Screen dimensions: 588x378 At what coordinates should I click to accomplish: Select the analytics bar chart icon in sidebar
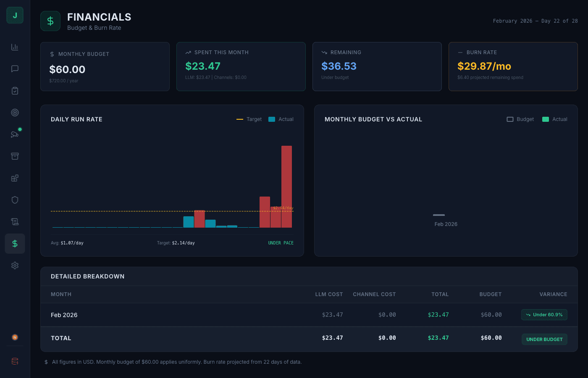(15, 47)
